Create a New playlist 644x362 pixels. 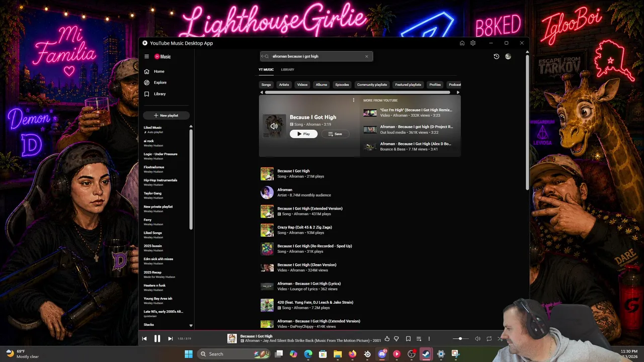coord(166,116)
